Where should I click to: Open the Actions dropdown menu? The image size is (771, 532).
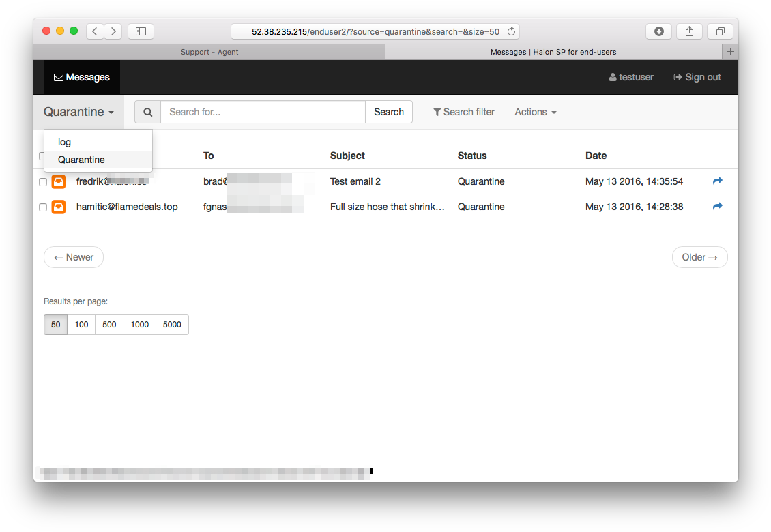click(x=535, y=112)
